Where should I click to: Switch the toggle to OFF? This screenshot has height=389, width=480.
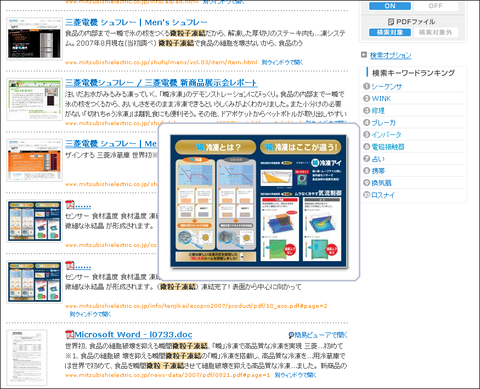point(435,6)
